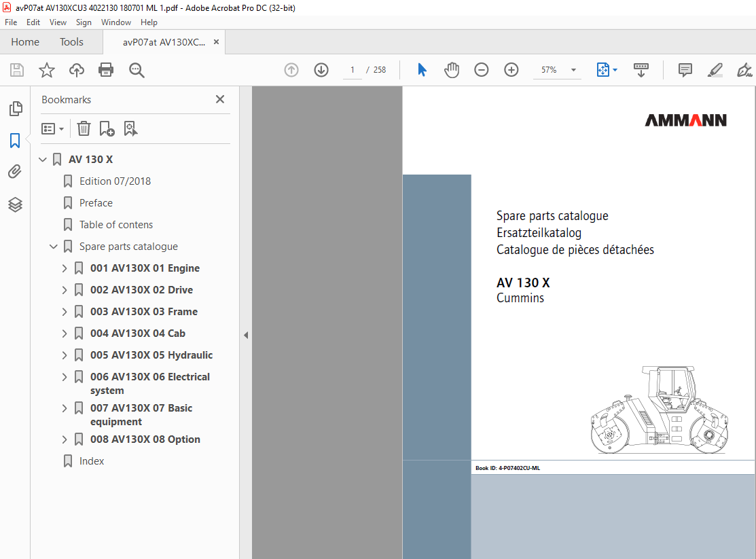Select the 008 AV130X 08 Option bookmark

pyautogui.click(x=145, y=439)
